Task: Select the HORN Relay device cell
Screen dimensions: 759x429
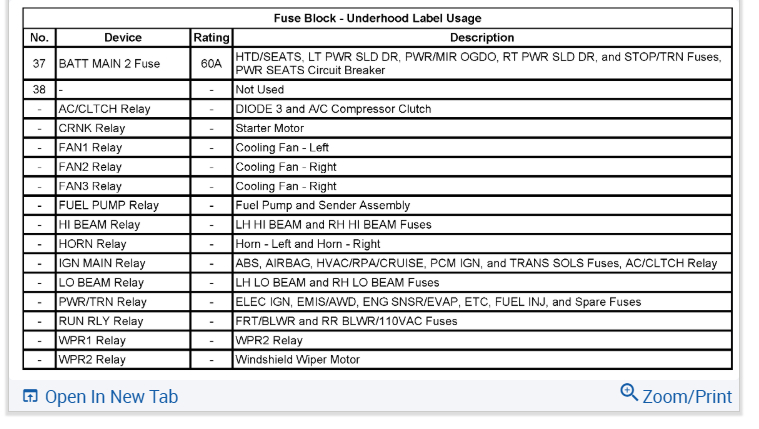Action: 92,244
